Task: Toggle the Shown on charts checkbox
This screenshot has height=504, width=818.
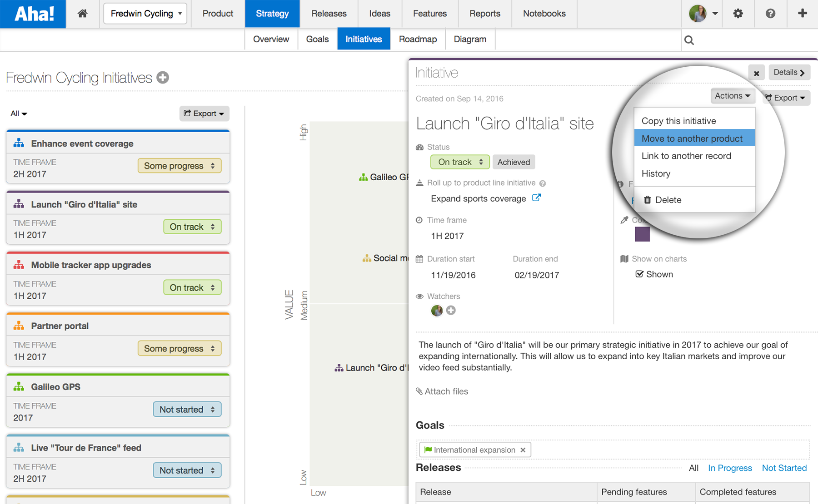Action: click(x=639, y=274)
